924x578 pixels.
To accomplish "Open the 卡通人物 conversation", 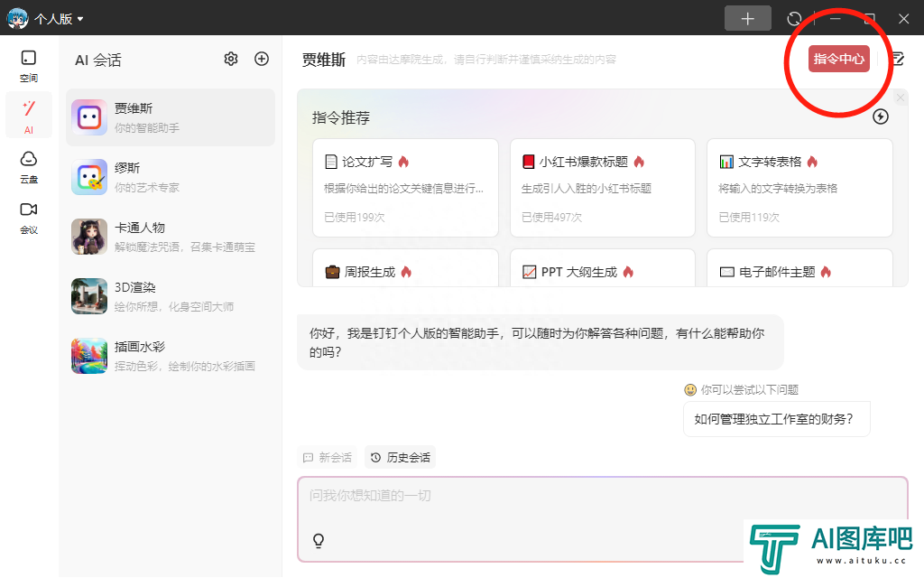I will coord(171,237).
